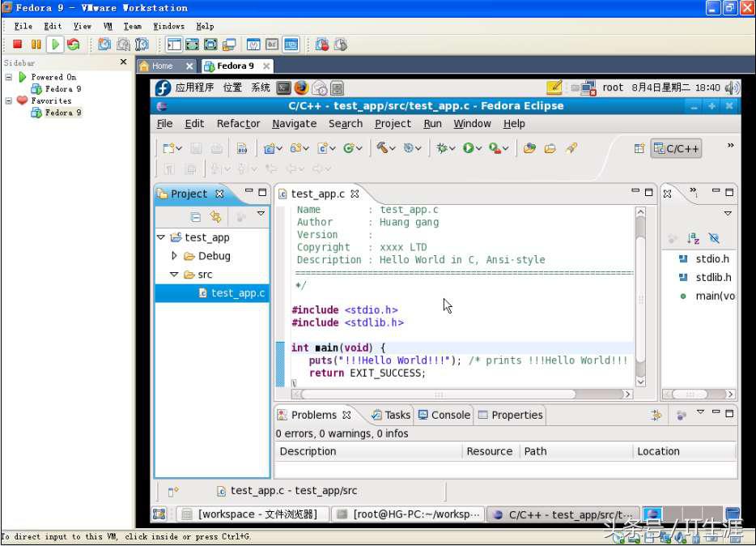Open the Outline view menu arrow

pyautogui.click(x=727, y=213)
